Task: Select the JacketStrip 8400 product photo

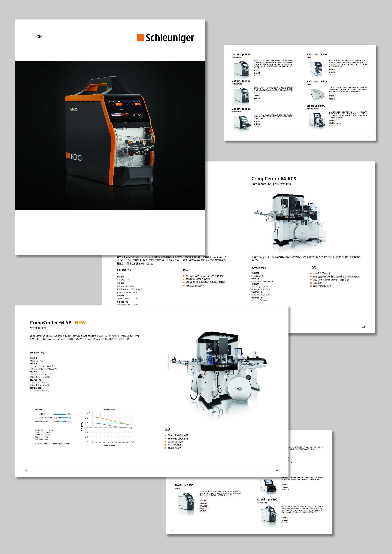Action: tap(317, 94)
